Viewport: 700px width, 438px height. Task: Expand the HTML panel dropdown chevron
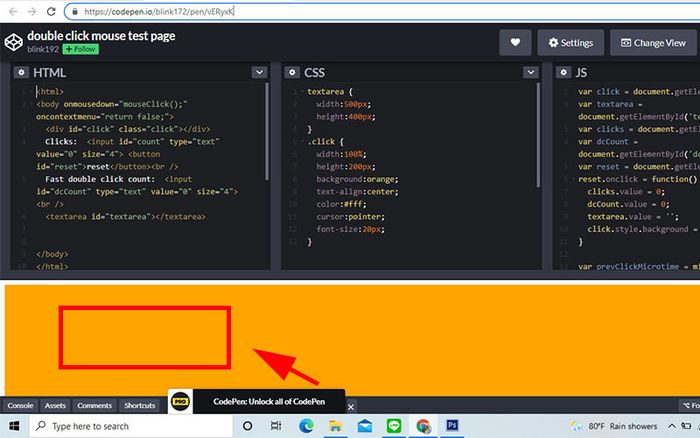click(x=259, y=72)
